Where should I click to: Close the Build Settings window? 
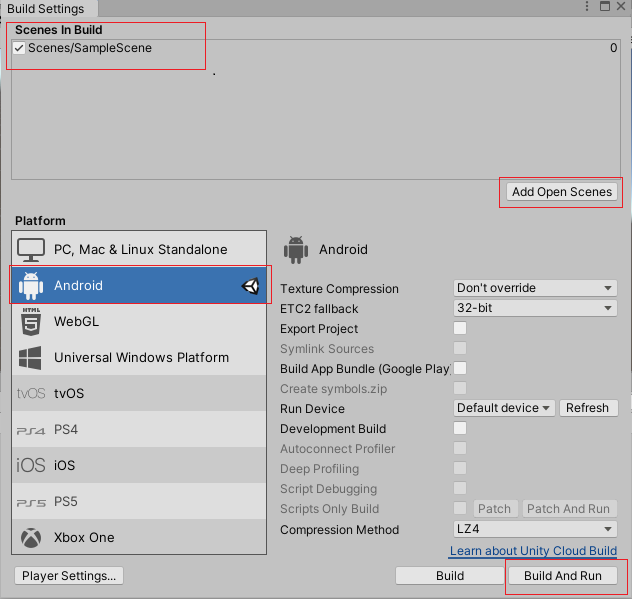621,6
